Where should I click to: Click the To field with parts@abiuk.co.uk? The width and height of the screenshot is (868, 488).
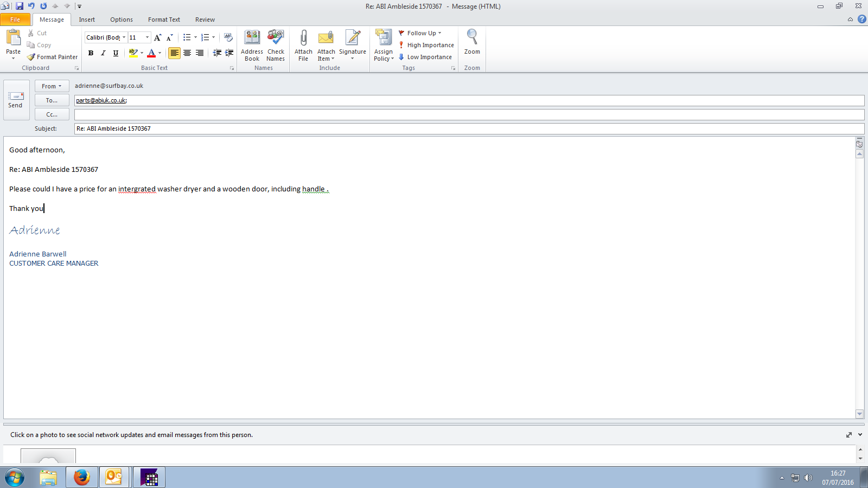click(x=469, y=100)
